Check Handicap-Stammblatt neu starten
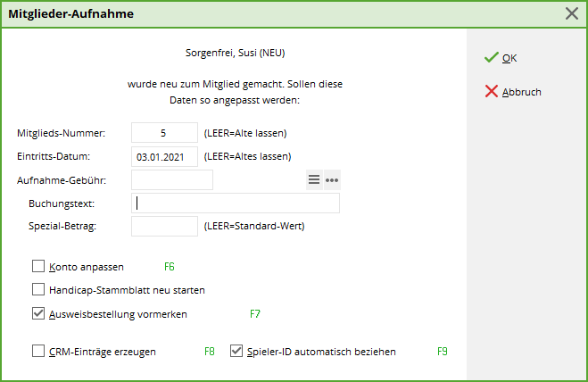 (x=38, y=289)
